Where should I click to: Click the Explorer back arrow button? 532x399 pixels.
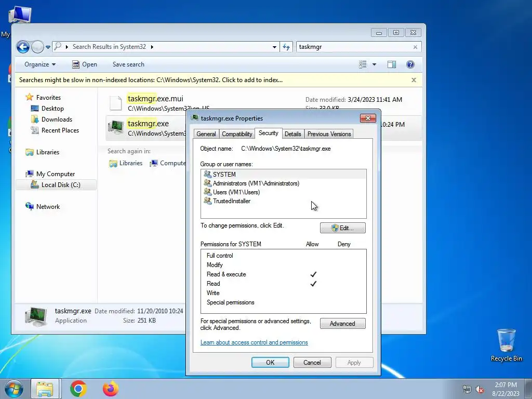point(23,47)
